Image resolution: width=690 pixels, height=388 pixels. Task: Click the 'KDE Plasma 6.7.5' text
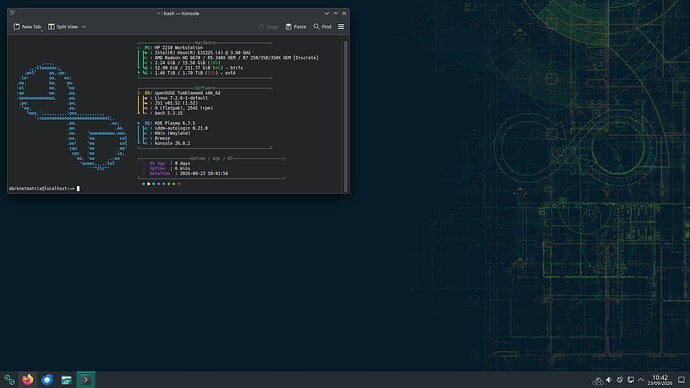(175, 123)
